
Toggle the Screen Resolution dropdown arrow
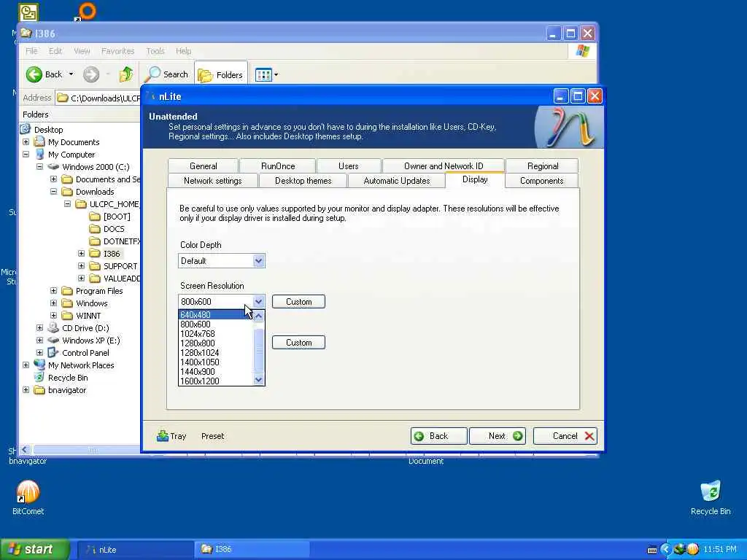pos(258,301)
